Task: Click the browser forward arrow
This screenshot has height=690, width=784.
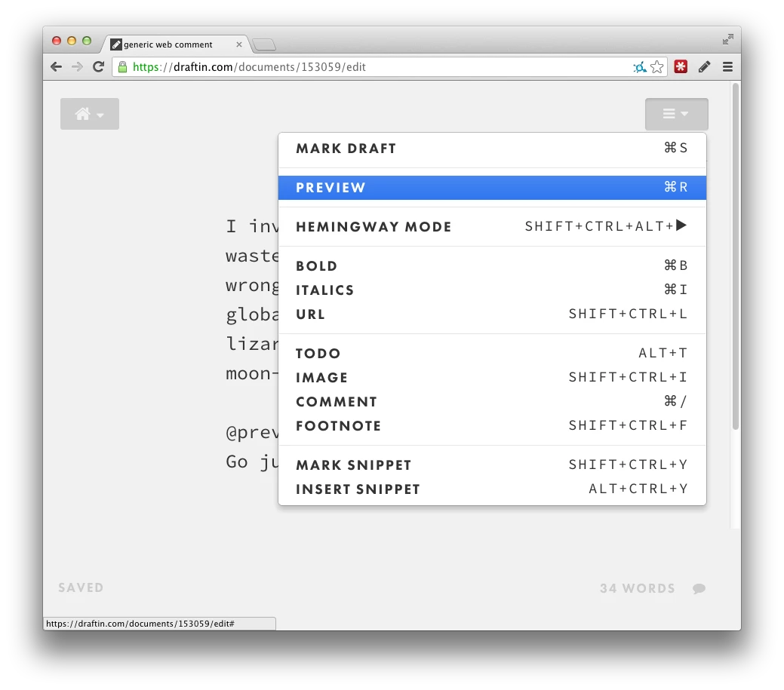Action: pos(77,67)
